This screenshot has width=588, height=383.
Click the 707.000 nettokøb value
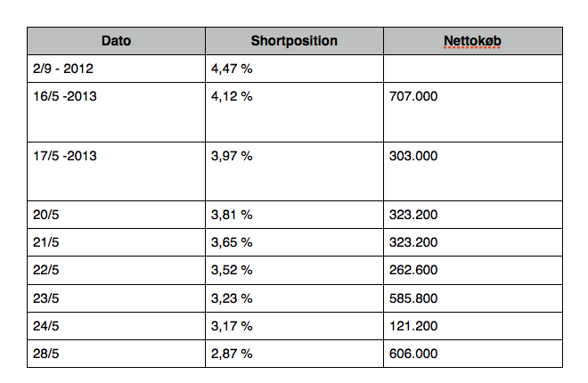(x=413, y=96)
